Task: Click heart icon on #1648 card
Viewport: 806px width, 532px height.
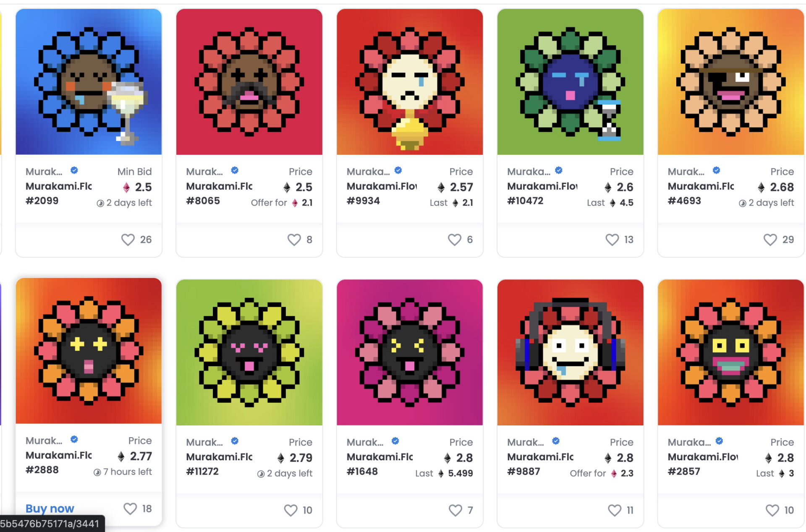Action: pyautogui.click(x=455, y=510)
